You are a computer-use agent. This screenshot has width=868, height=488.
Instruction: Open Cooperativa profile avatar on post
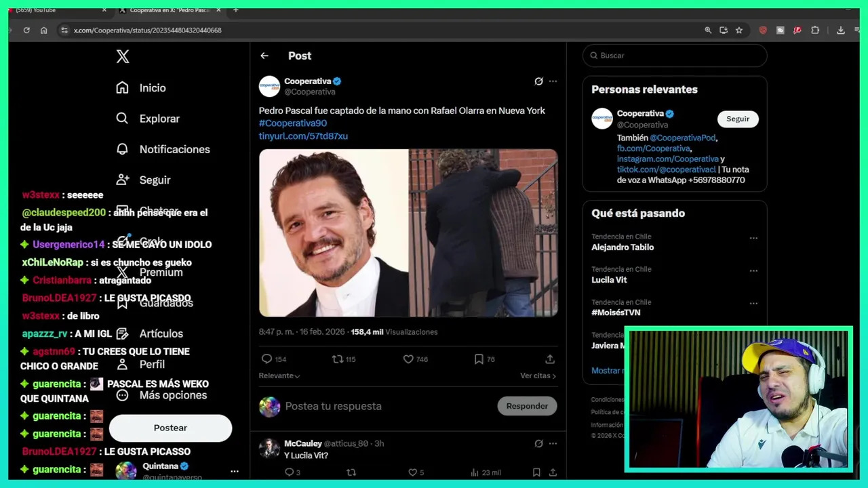point(269,86)
